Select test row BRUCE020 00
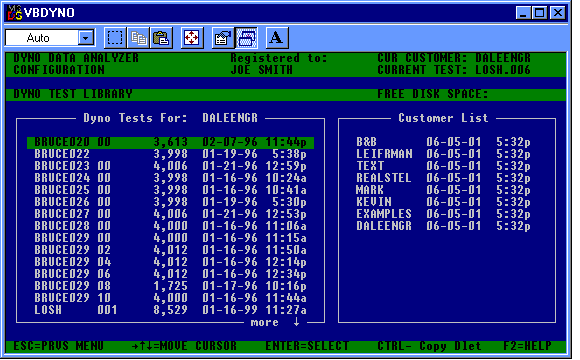 click(x=171, y=142)
